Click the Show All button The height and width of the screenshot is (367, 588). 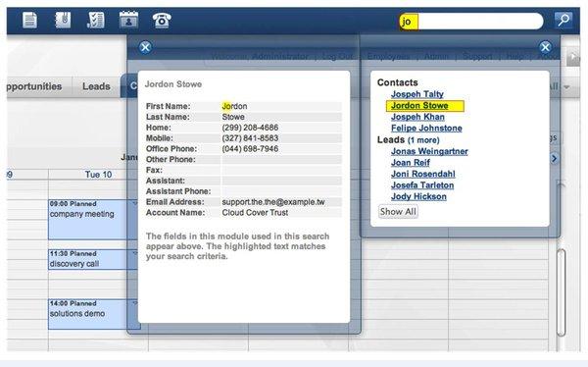[x=398, y=212]
